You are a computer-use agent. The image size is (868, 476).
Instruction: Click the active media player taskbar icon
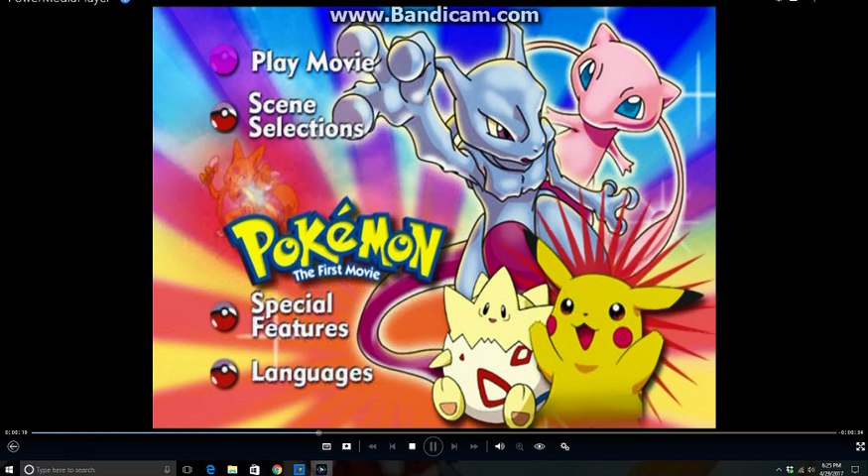tap(321, 469)
